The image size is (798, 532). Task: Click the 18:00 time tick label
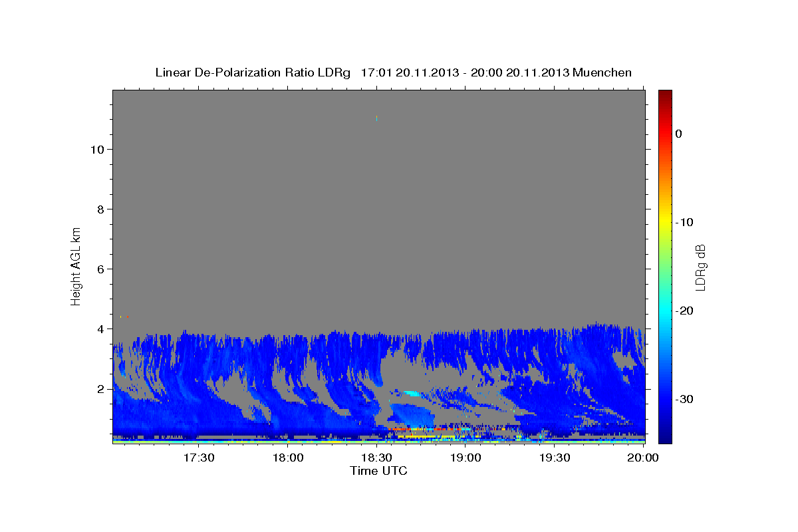pos(288,458)
